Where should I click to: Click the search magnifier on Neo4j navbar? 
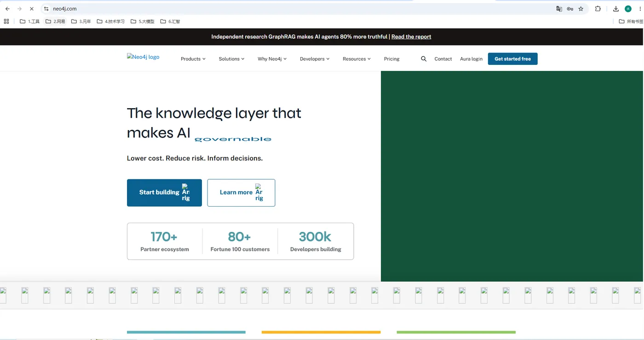coord(424,59)
